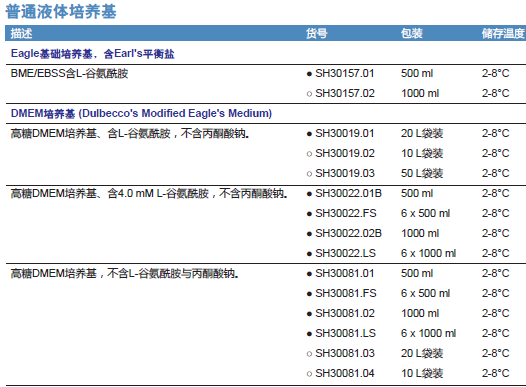
Task: Click catalog number SH30022.LS
Action: pyautogui.click(x=346, y=254)
